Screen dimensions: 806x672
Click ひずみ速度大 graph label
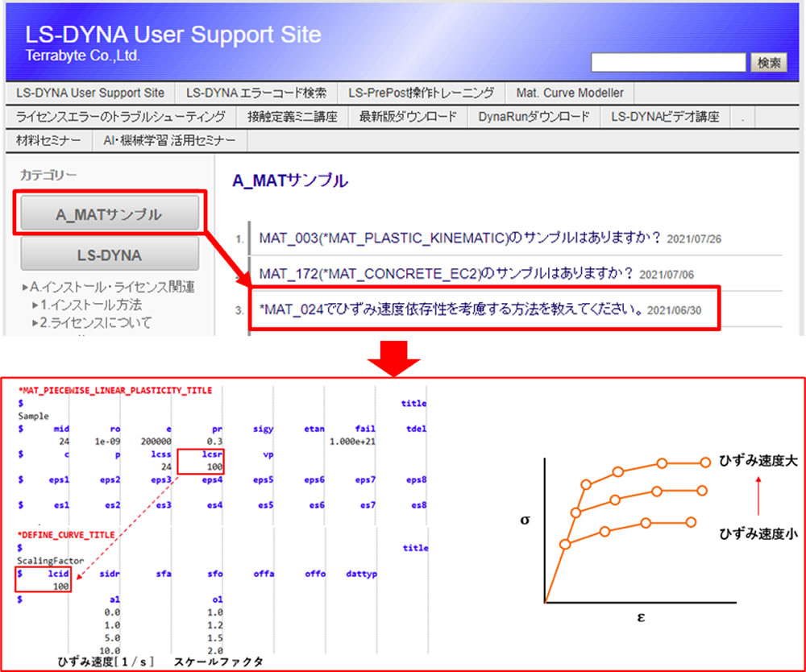pyautogui.click(x=758, y=462)
